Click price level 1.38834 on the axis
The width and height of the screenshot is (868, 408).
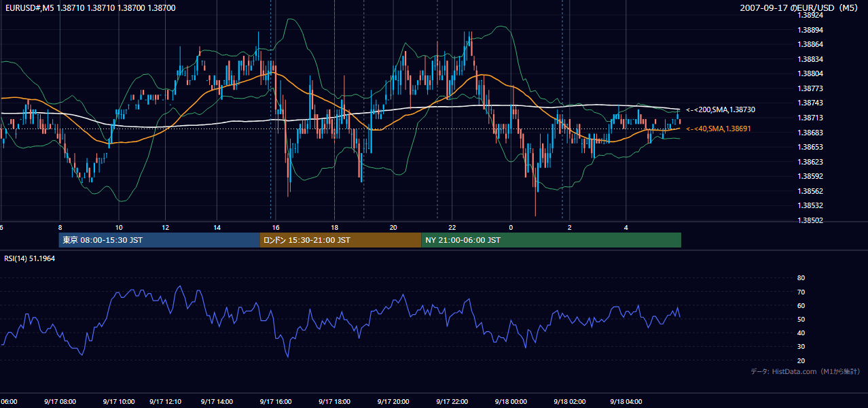click(811, 59)
